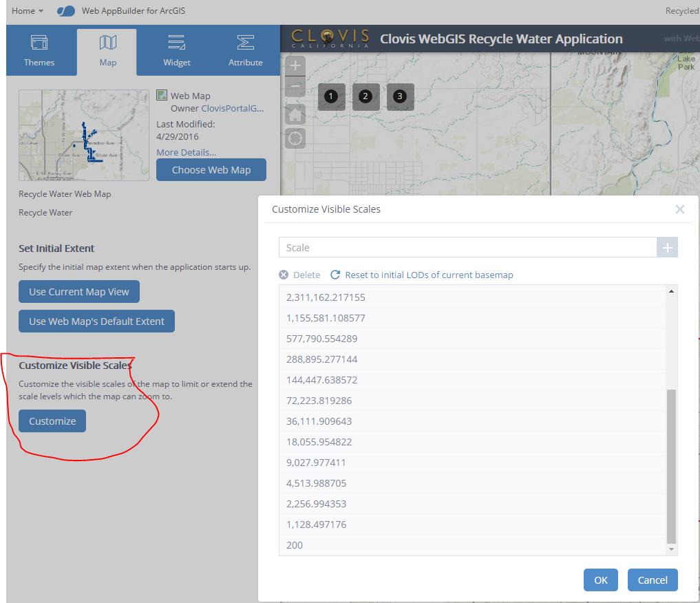Select scale 144,447.638572
Viewport: 700px width, 603px height.
point(472,380)
